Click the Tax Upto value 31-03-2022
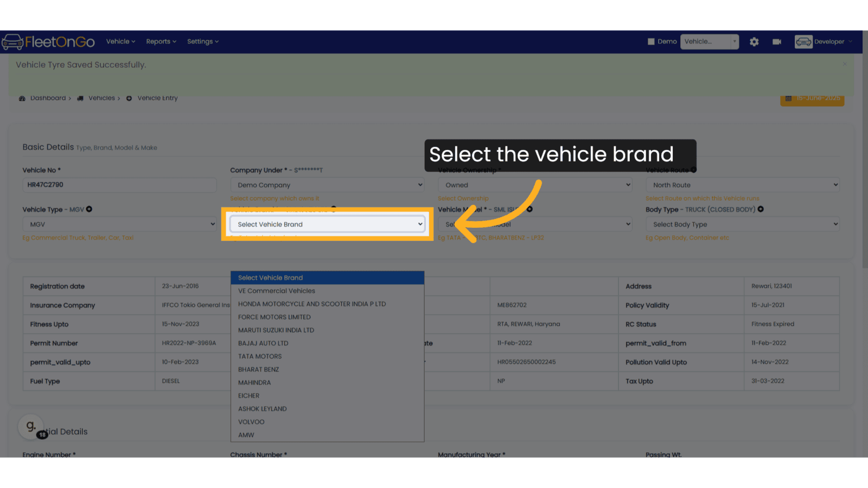 [768, 381]
